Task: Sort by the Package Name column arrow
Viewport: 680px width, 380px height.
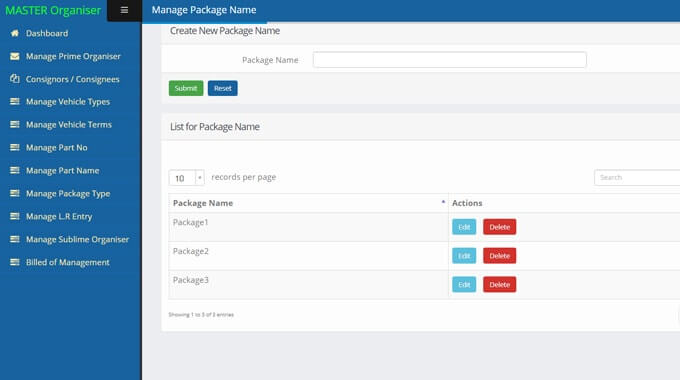Action: tap(443, 202)
